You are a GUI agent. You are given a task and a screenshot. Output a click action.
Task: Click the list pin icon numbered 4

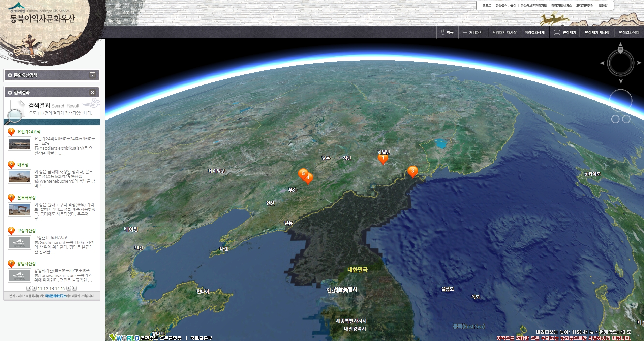[11, 231]
